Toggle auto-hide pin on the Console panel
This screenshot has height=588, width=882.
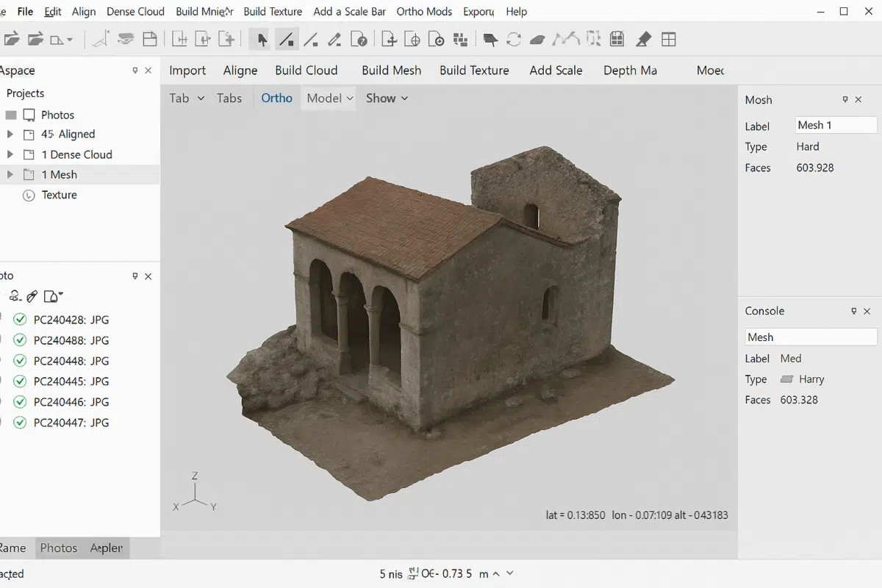(854, 311)
